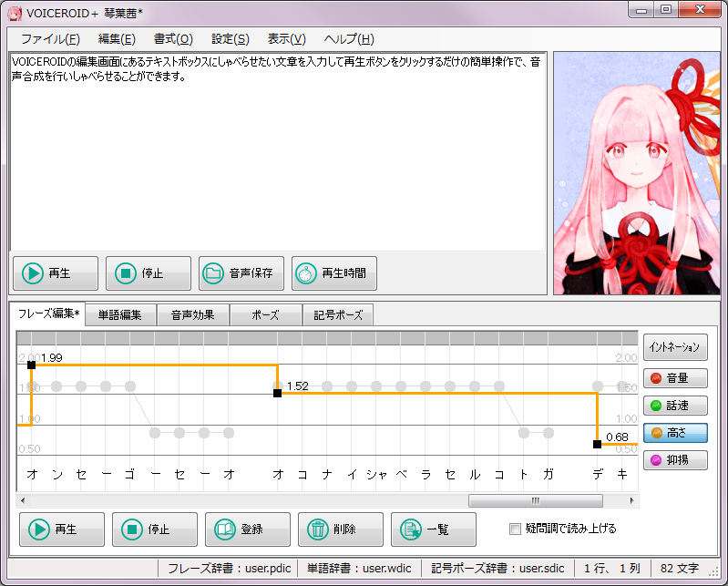The width and height of the screenshot is (728, 586).
Task: Check duration with the 再生時間 button
Action: 333,273
